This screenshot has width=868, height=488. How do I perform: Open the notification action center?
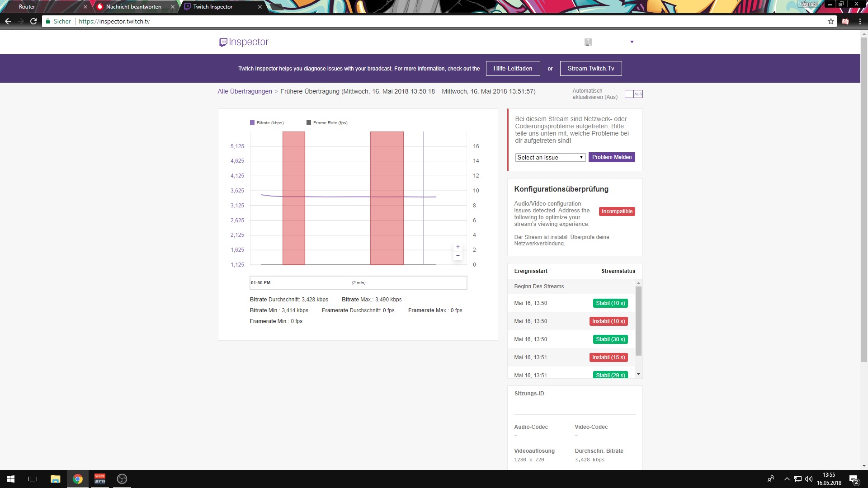click(854, 479)
